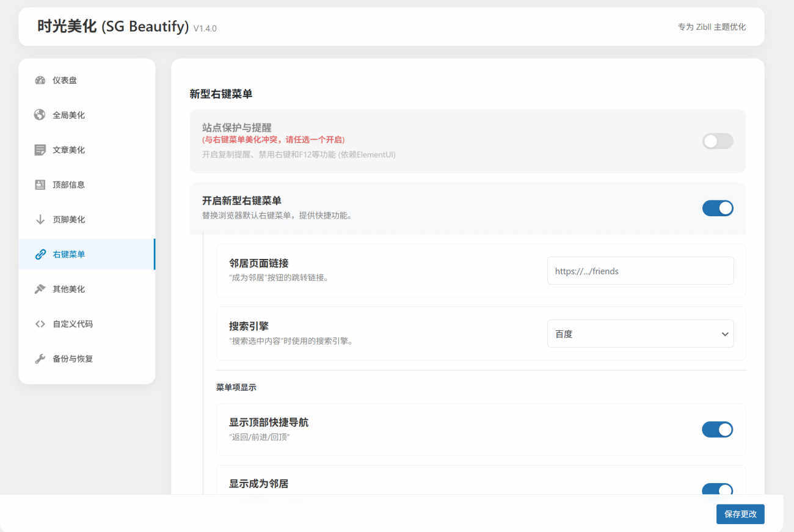Click the 邻居页面链接 URL input field
This screenshot has height=532, width=794.
coord(640,271)
